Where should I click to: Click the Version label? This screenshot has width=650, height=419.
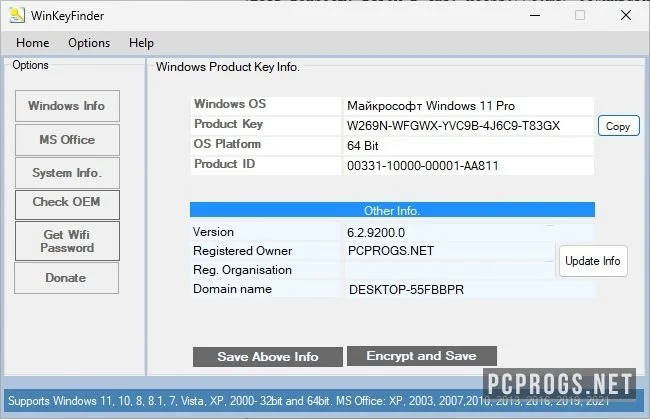click(x=213, y=232)
